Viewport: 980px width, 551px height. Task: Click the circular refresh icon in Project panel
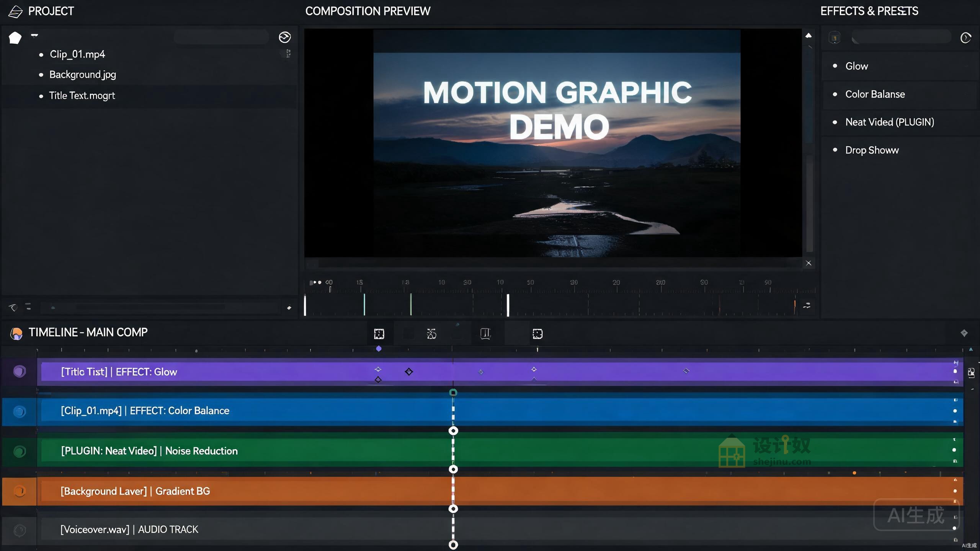(x=285, y=37)
